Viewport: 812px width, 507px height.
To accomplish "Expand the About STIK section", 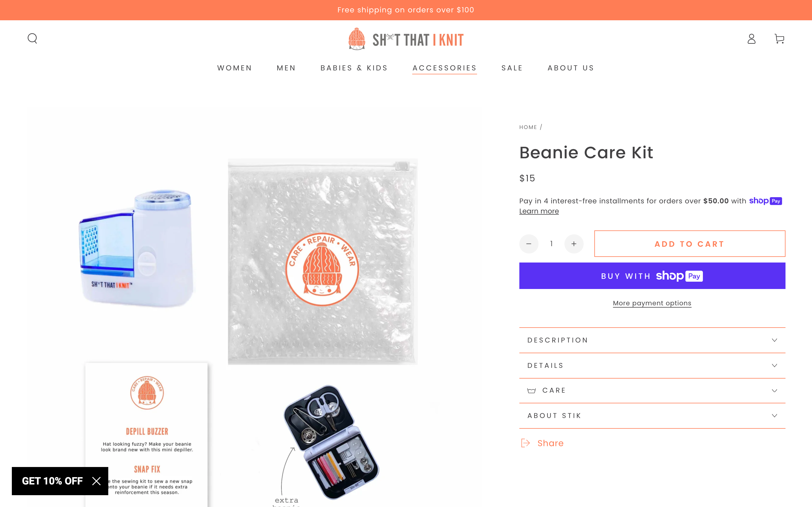I will point(652,416).
